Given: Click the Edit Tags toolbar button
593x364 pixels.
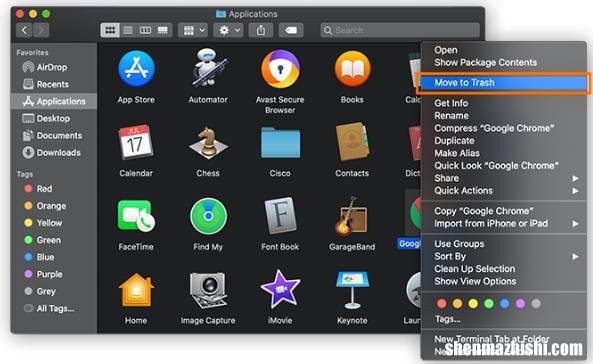Looking at the screenshot, I should [x=291, y=30].
